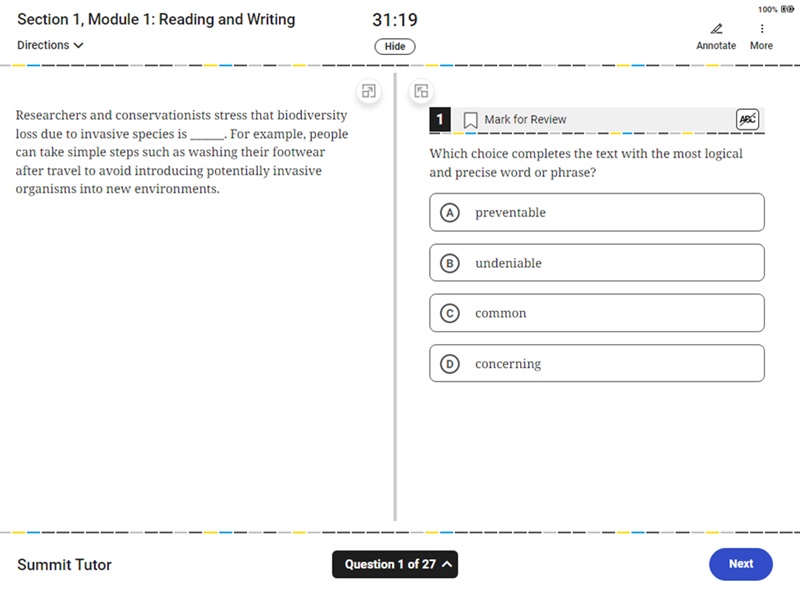Click the Mark for Review label
This screenshot has height=593, width=800.
[x=525, y=120]
